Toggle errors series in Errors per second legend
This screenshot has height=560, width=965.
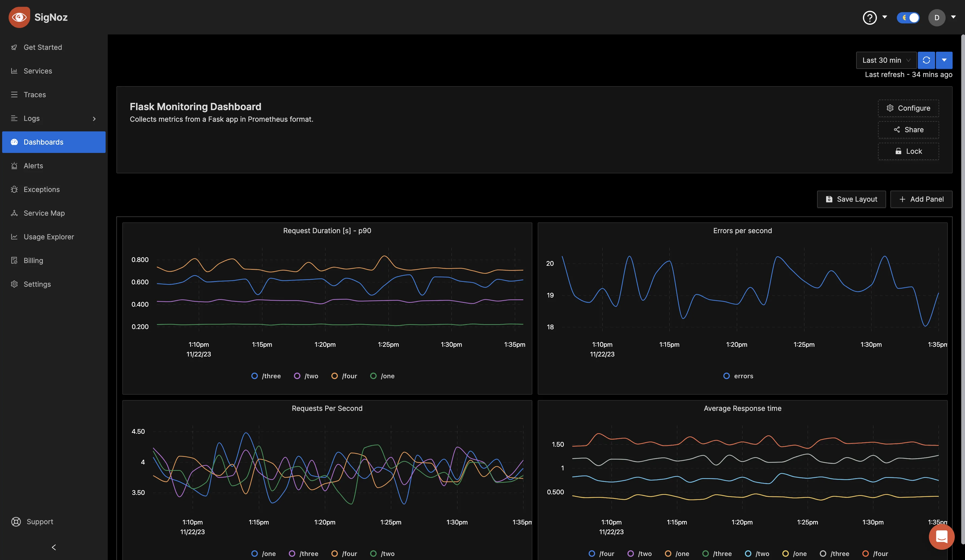pyautogui.click(x=738, y=376)
